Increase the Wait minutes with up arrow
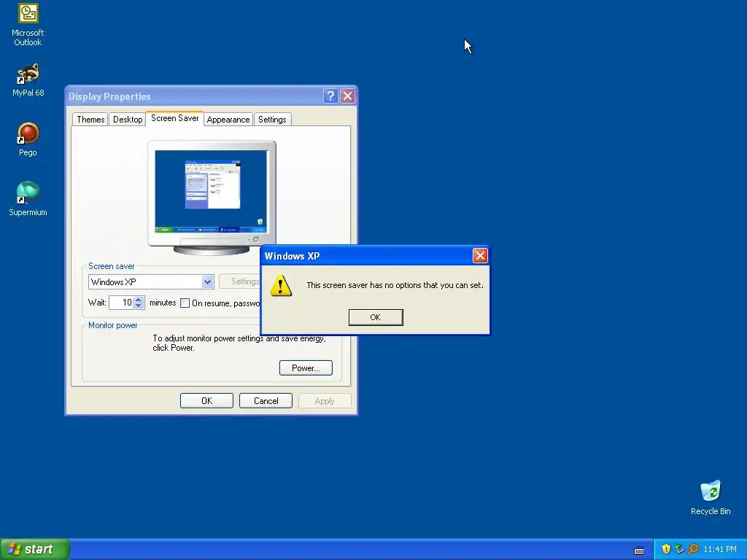Viewport: 747px width, 560px height. (138, 300)
